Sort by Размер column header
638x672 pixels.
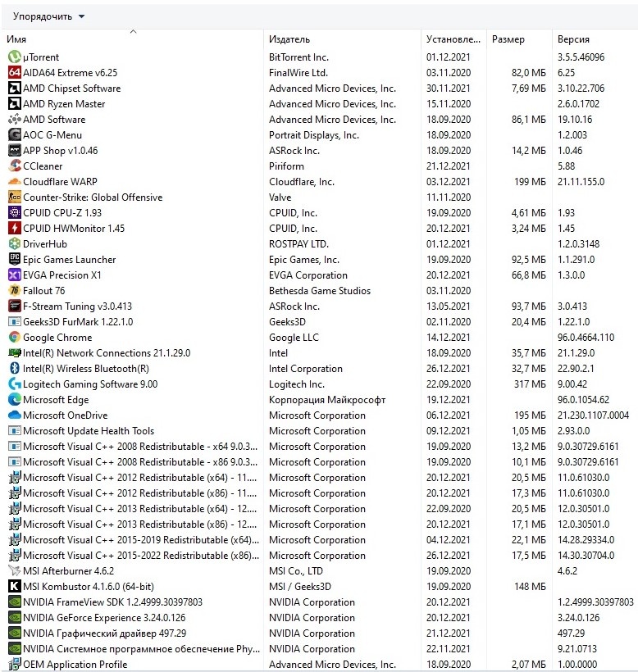point(508,39)
